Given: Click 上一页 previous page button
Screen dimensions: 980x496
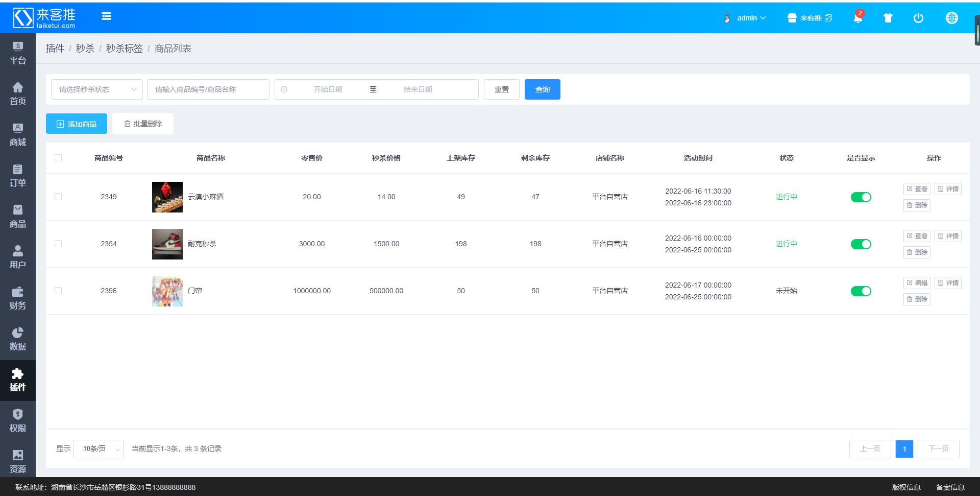Looking at the screenshot, I should (870, 449).
